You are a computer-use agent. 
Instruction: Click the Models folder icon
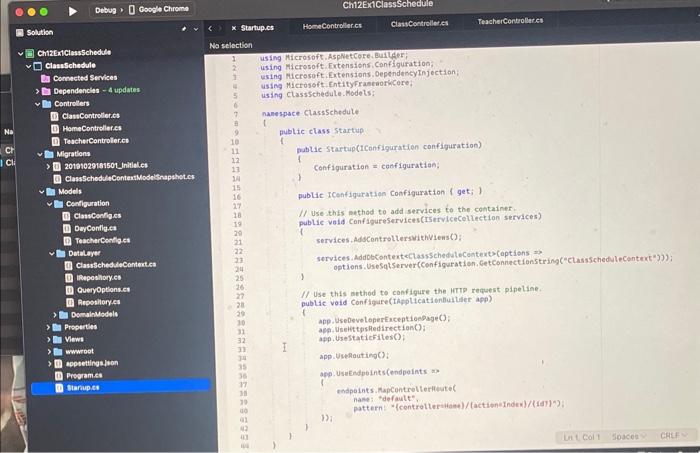(x=51, y=192)
